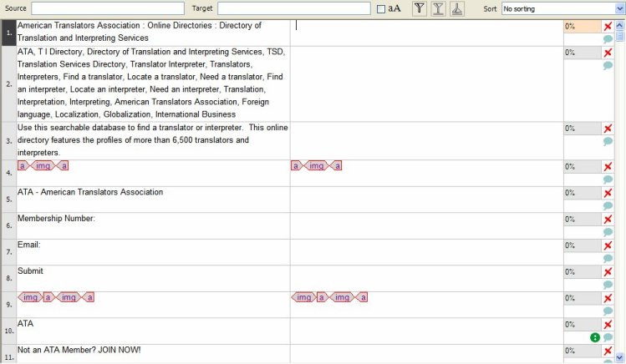Click the red X status for row 2
This screenshot has width=626, height=364.
coord(608,53)
